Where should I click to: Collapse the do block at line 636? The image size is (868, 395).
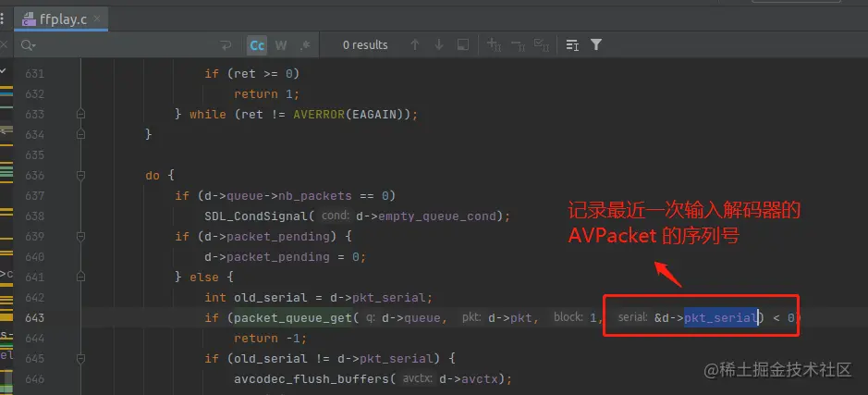[x=80, y=176]
